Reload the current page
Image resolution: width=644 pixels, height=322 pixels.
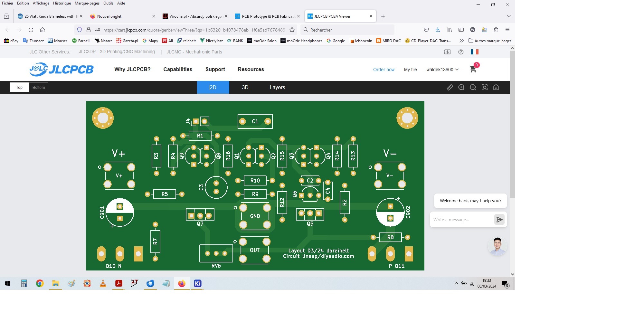(31, 30)
